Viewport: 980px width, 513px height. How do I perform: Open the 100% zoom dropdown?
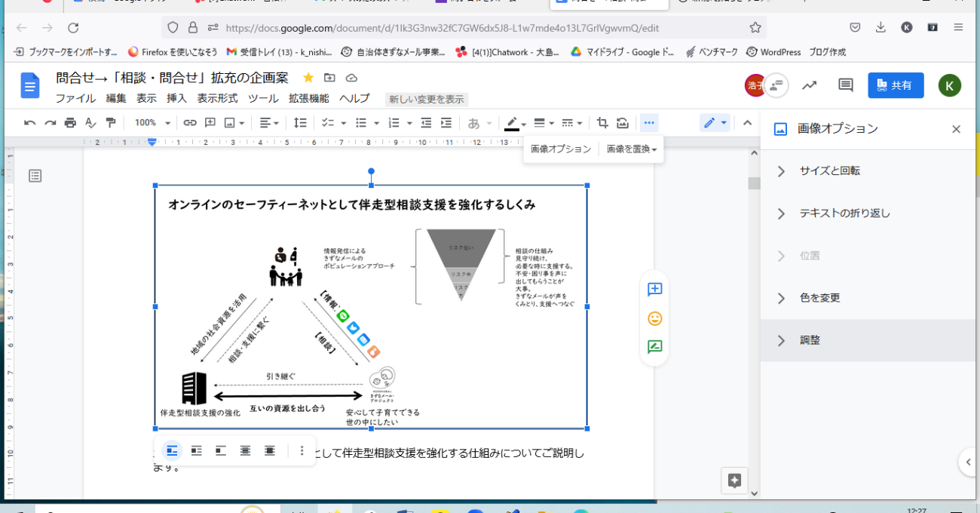(x=152, y=123)
